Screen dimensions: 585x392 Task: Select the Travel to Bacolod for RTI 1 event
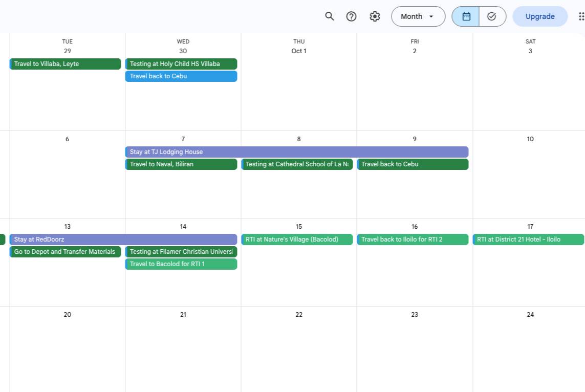pyautogui.click(x=181, y=264)
